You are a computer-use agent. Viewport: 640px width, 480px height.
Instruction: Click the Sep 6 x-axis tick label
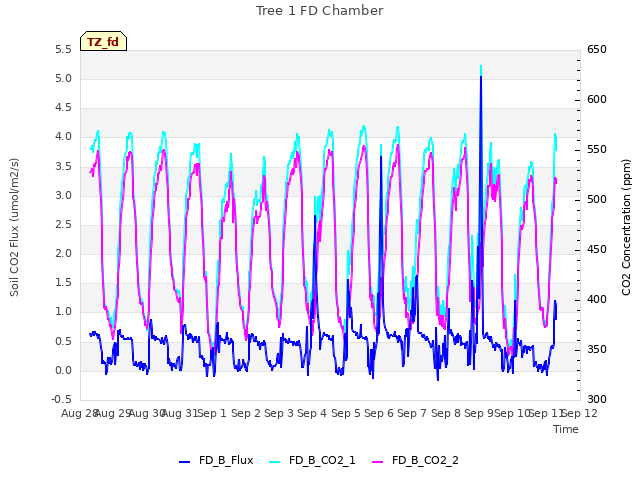pos(379,413)
